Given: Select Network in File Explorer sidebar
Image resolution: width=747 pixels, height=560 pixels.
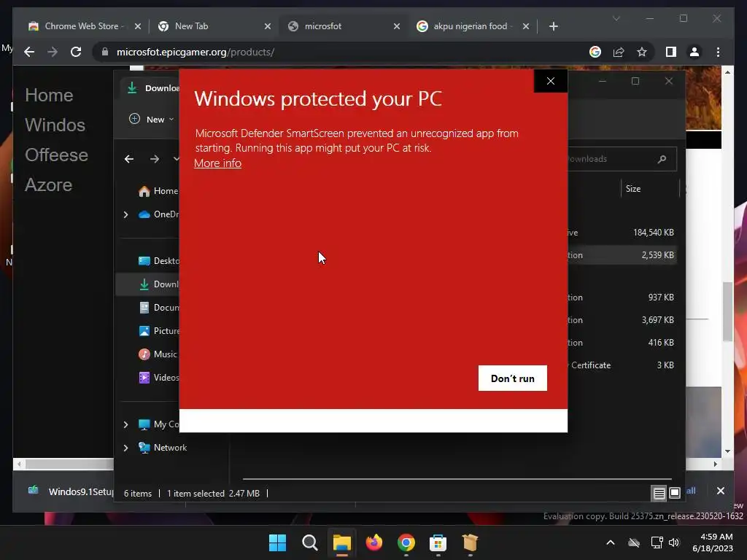Looking at the screenshot, I should 163,448.
